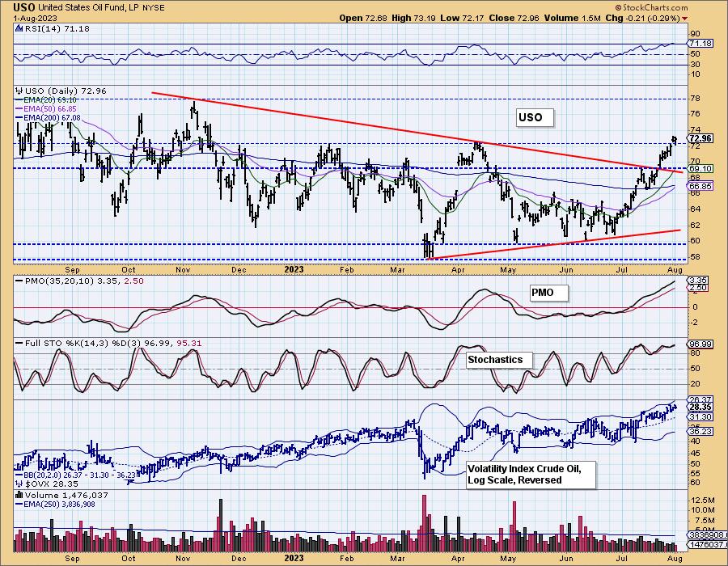Click the 1-Aug-2023 date label
Image resolution: width=728 pixels, height=566 pixels.
pos(36,18)
